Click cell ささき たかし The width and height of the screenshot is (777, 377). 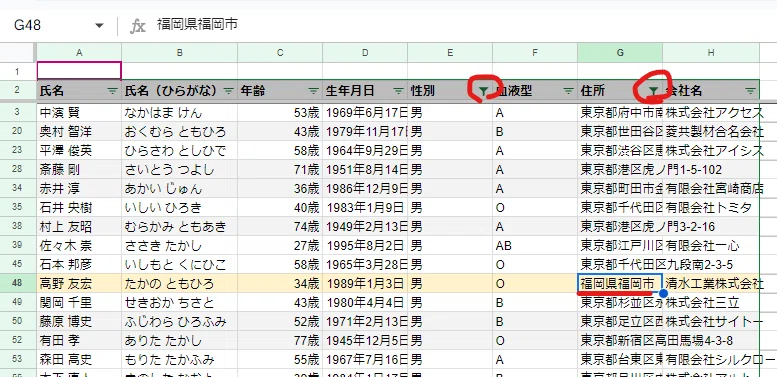[179, 246]
